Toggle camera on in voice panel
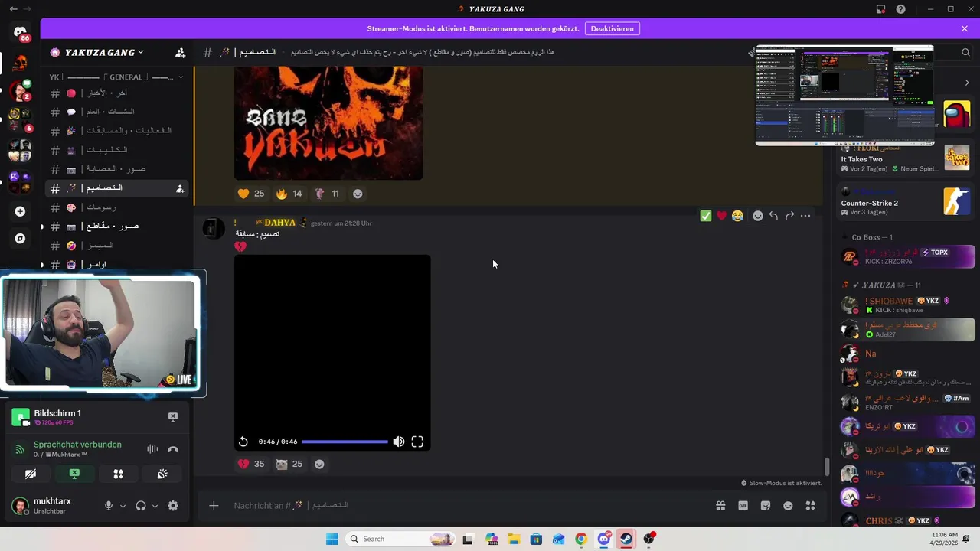 [31, 474]
